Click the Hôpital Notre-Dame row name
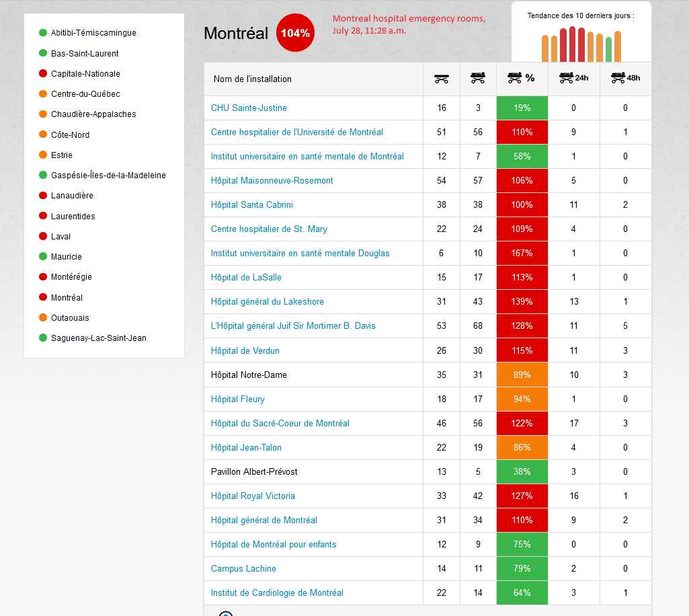Viewport: 689px width, 616px height. click(249, 375)
